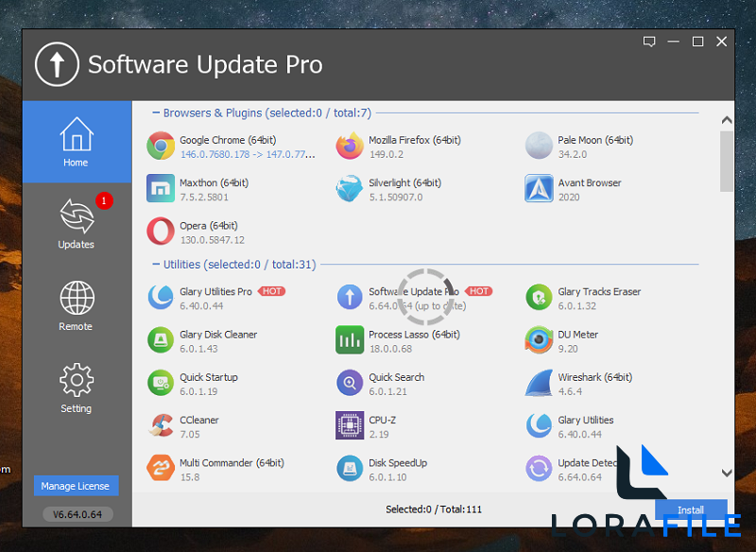Open the CCleaner entry icon
This screenshot has height=552, width=756.
(x=160, y=424)
